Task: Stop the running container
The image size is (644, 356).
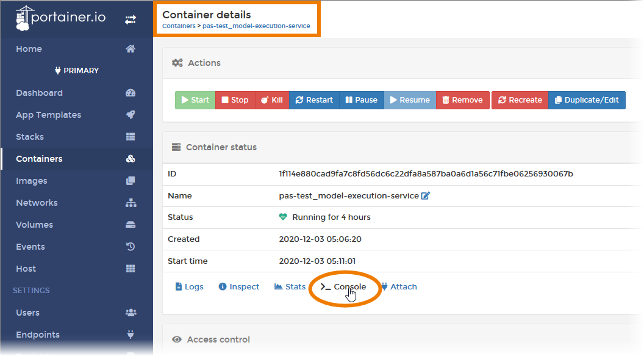Action: pos(235,100)
